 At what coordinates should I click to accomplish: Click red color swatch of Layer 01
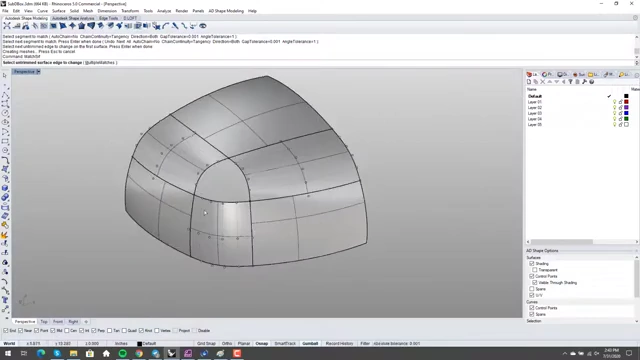[x=626, y=102]
